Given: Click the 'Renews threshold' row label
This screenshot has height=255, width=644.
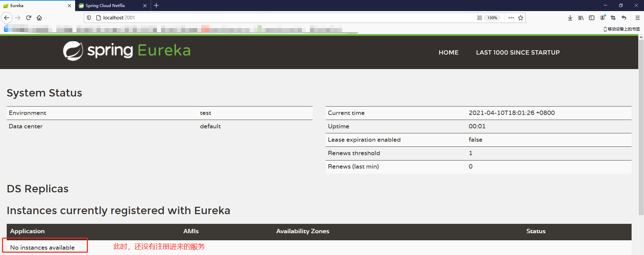Looking at the screenshot, I should (354, 153).
